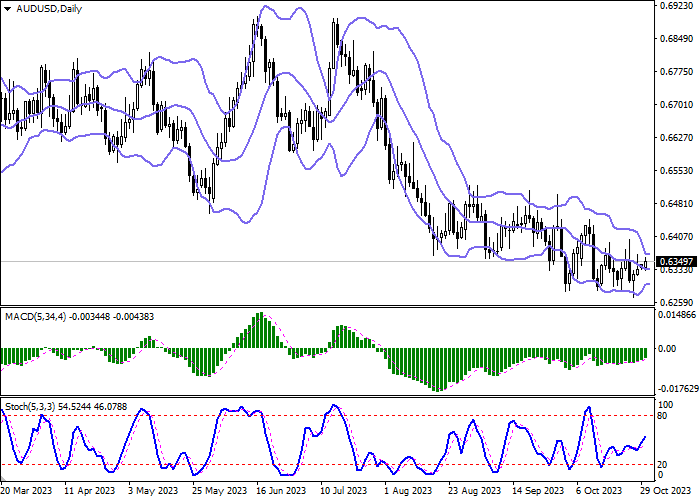Click the 16 Jun 2023 date label
The width and height of the screenshot is (700, 500).
[281, 491]
